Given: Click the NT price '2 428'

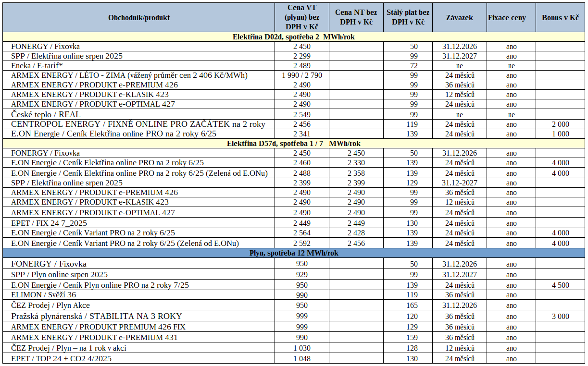Looking at the screenshot, I should (356, 232).
